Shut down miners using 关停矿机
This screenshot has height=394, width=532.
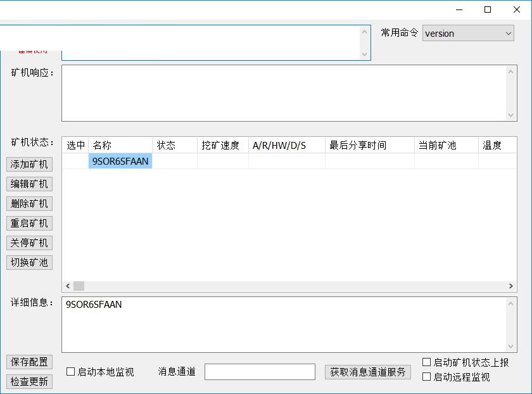point(28,243)
